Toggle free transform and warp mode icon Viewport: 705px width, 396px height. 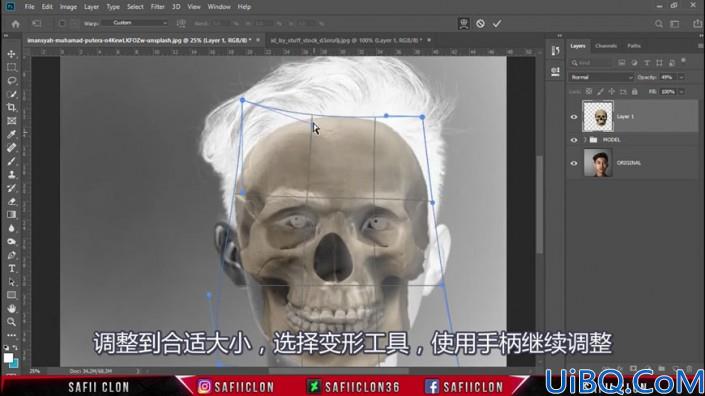464,23
